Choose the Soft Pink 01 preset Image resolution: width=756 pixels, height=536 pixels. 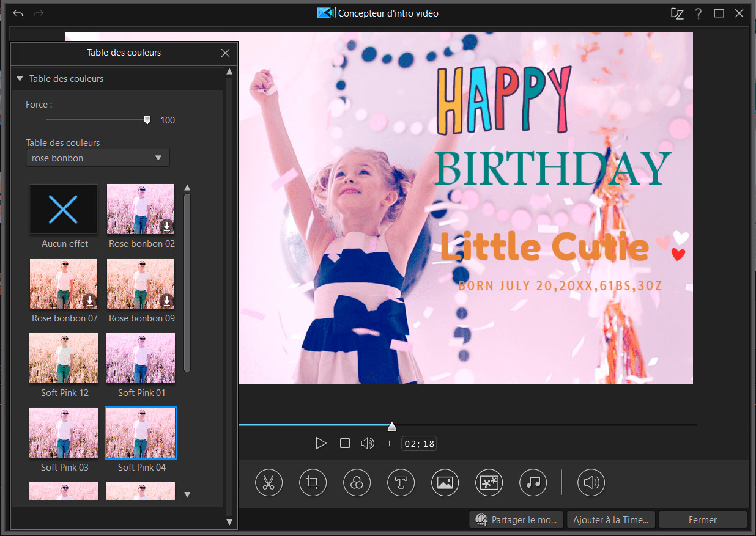click(141, 358)
